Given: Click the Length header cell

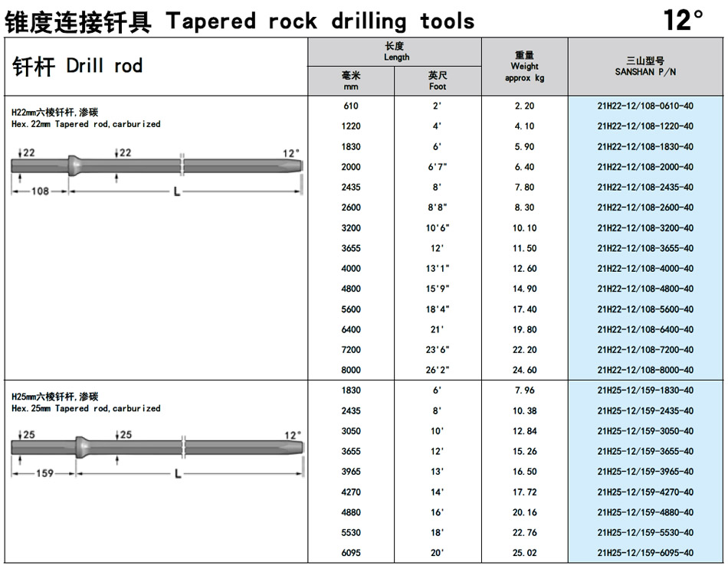Looking at the screenshot, I should pos(395,52).
